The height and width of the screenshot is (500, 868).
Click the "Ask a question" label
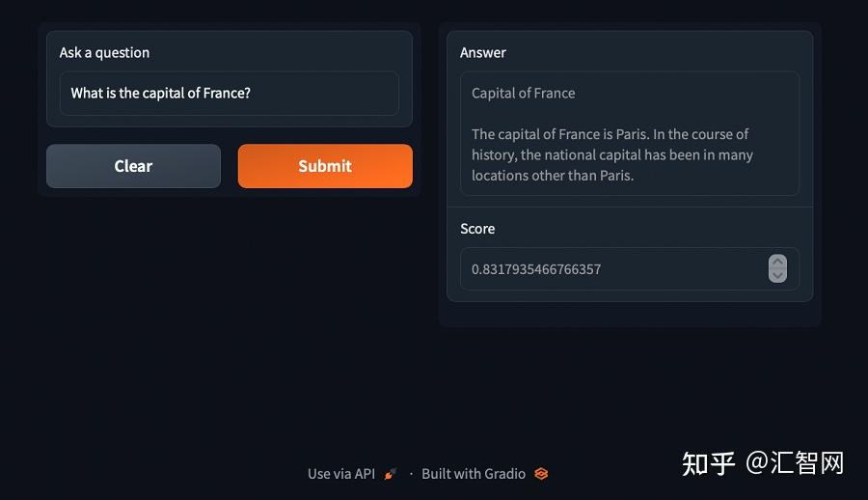click(x=104, y=53)
